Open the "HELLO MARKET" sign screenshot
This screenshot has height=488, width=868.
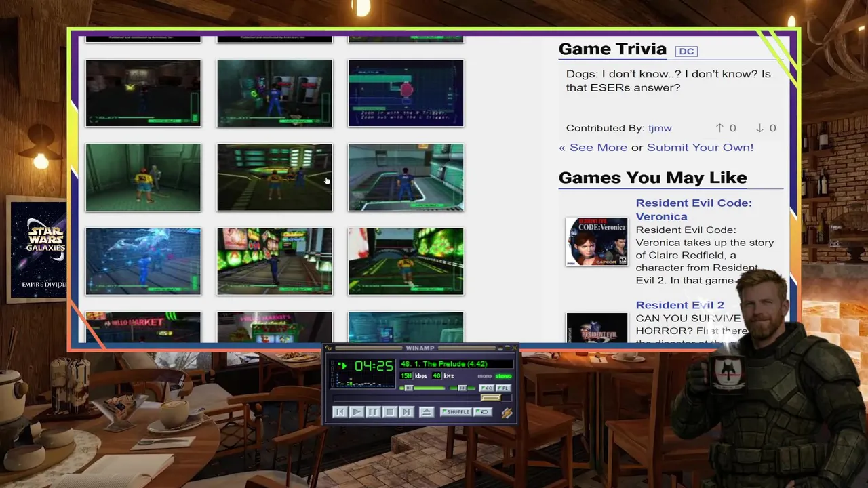143,327
